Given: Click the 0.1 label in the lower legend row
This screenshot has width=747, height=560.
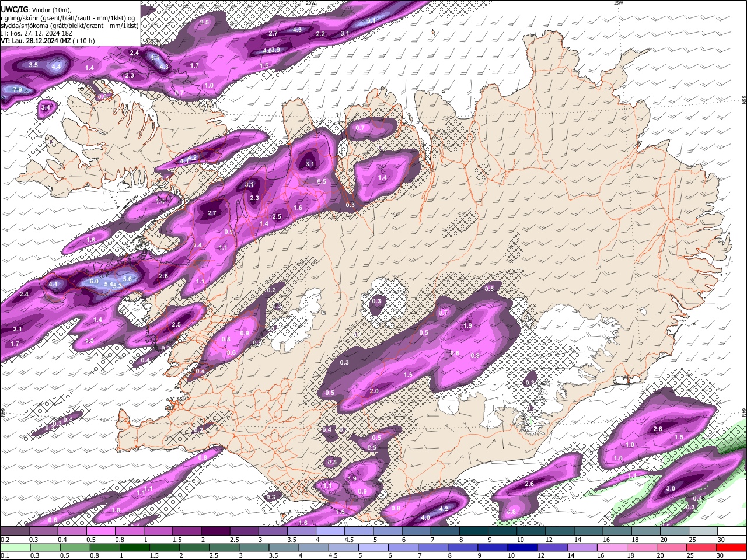Looking at the screenshot, I should (x=4, y=556).
